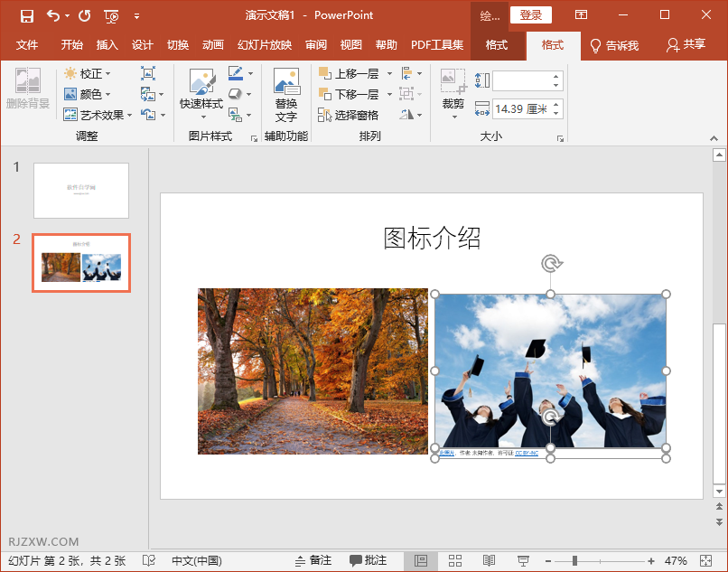This screenshot has height=572, width=728.
Task: Click the CC BY-NC license link
Action: (527, 452)
